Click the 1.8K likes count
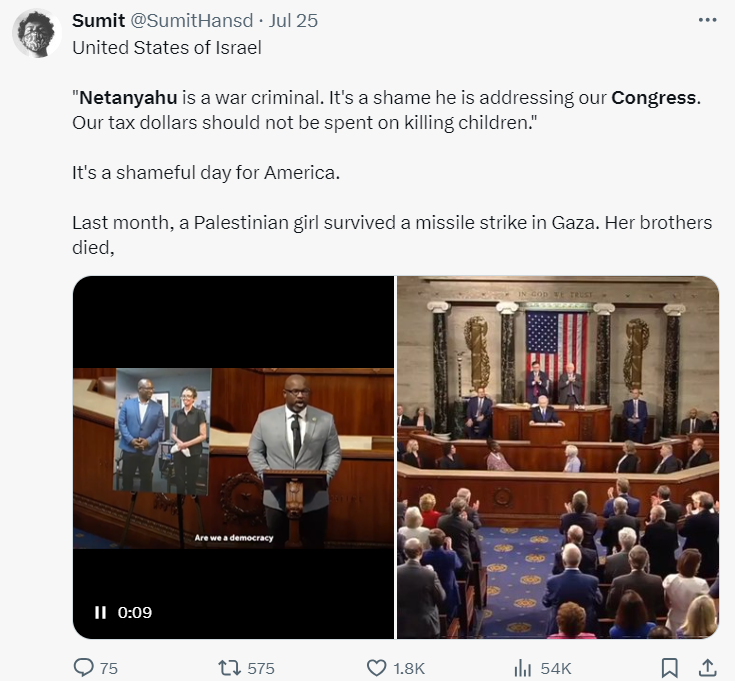735x681 pixels. [x=410, y=668]
